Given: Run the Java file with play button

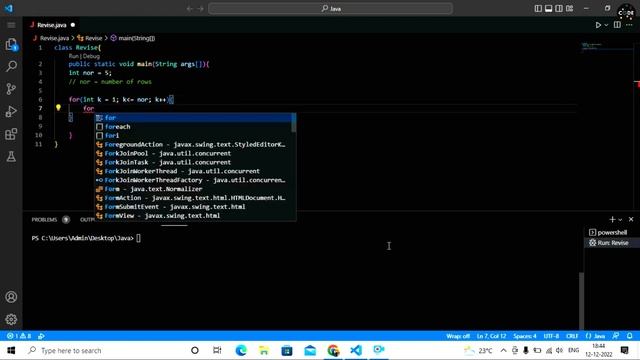Looking at the screenshot, I should (x=598, y=25).
